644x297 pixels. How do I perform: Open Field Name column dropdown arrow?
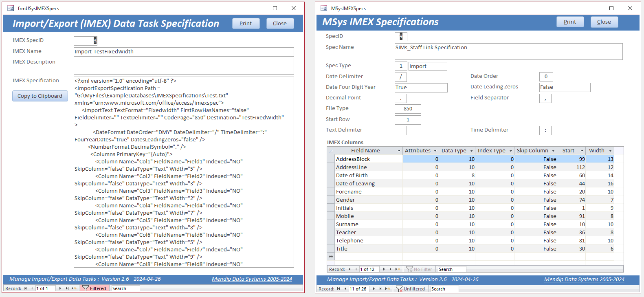point(399,151)
